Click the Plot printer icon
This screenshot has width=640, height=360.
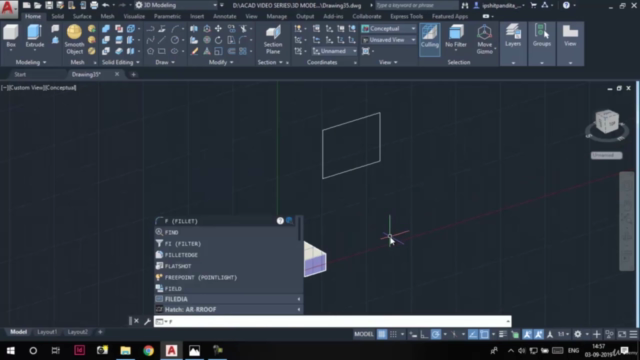coord(94,5)
